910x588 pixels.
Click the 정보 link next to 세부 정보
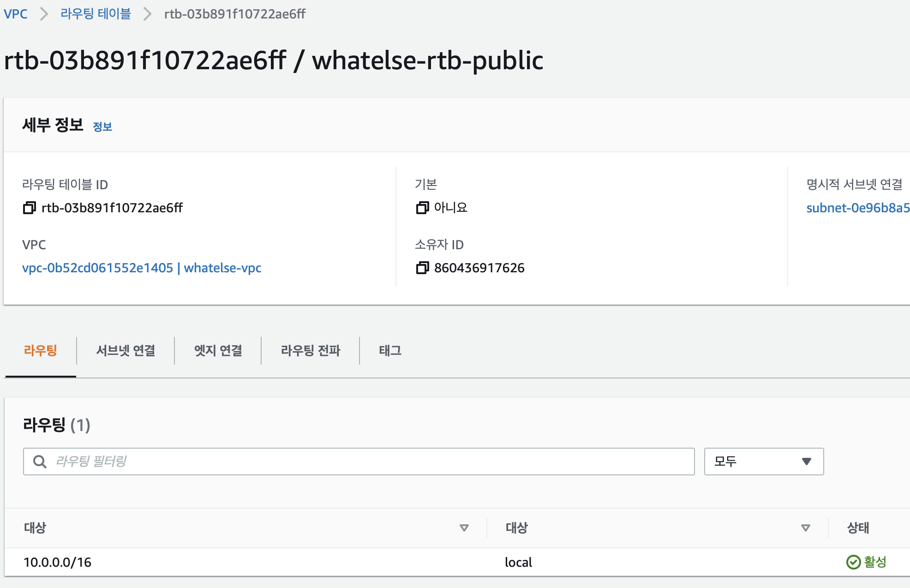pos(102,126)
